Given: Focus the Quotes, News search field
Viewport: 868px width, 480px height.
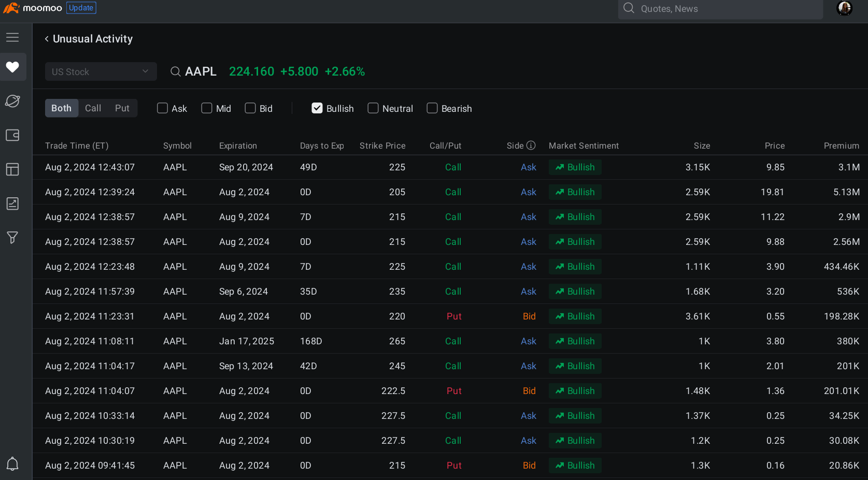Looking at the screenshot, I should tap(720, 9).
